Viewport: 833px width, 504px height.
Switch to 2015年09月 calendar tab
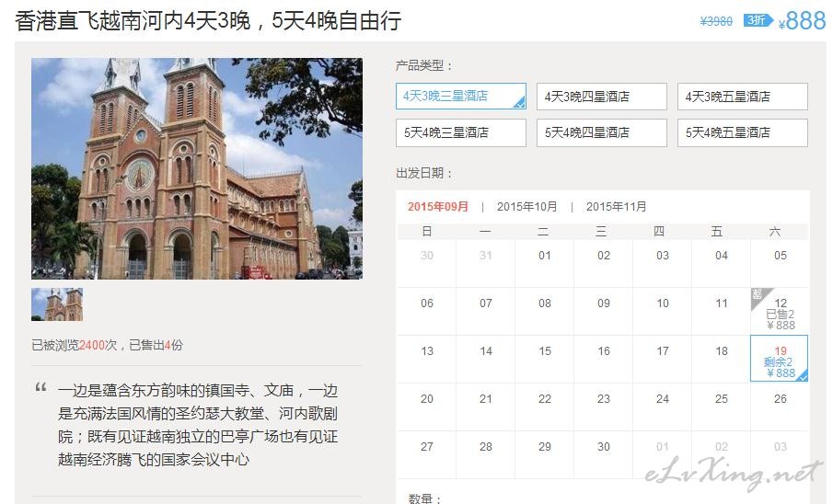tap(438, 207)
